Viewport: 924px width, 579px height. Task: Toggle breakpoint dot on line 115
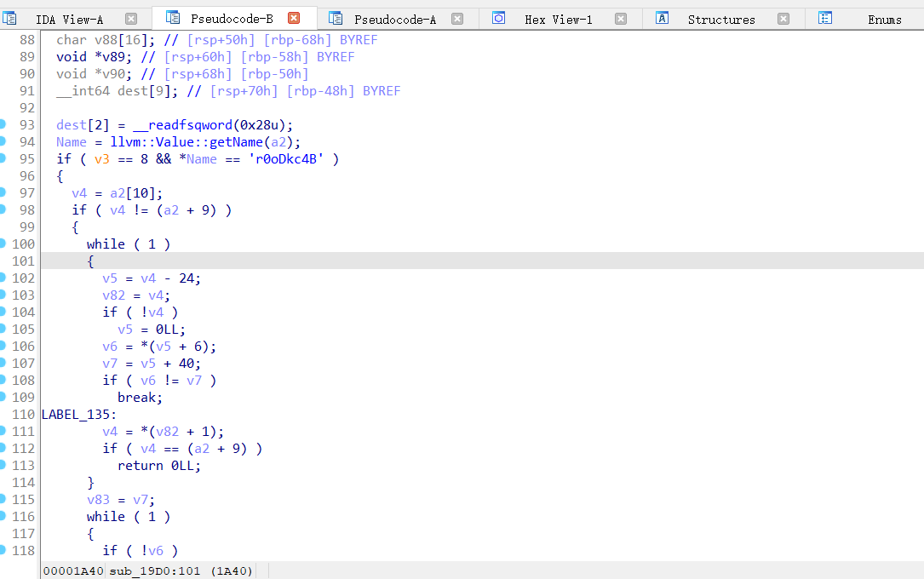pos(3,500)
